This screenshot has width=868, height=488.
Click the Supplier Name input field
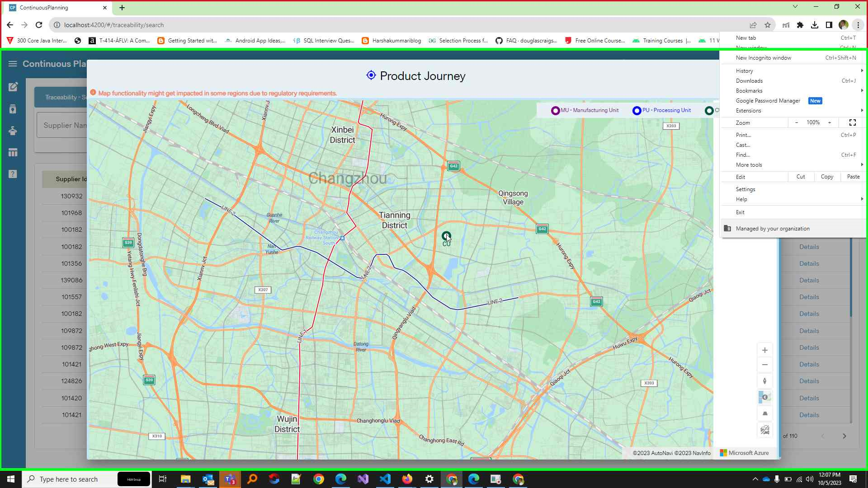tap(62, 125)
